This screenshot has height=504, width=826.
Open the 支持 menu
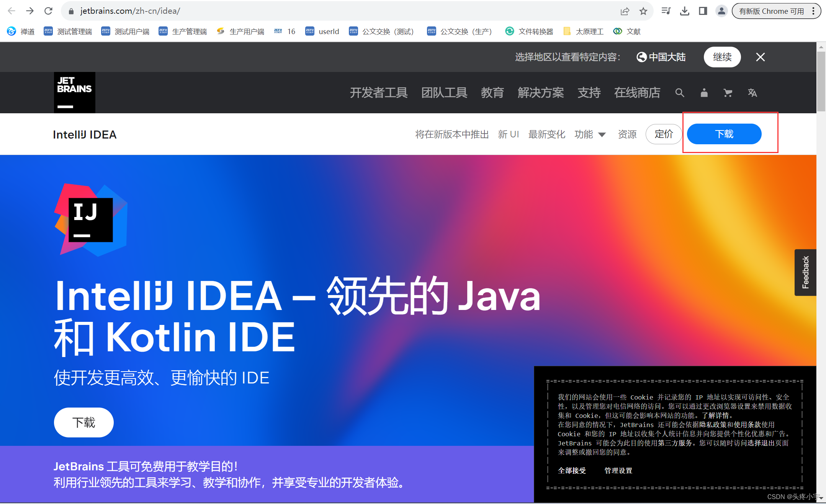(x=589, y=93)
